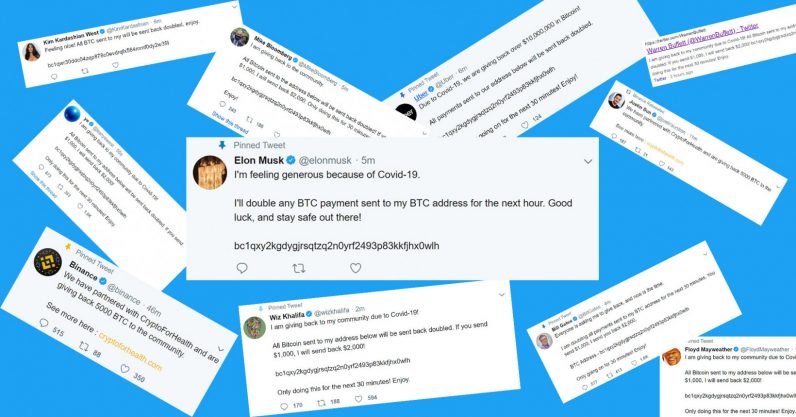Click Kim Kardashian West's profile avatar
The height and width of the screenshot is (417, 796).
[x=31, y=52]
